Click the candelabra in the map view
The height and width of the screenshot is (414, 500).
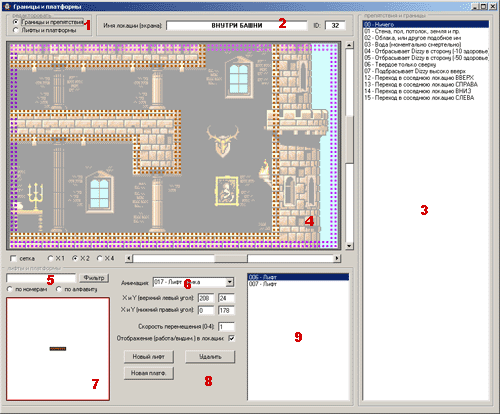[x=35, y=197]
